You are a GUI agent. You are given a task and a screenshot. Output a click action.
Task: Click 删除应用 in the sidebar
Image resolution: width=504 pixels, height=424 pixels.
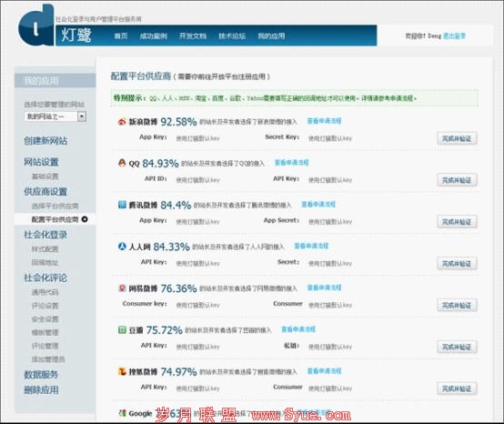point(41,390)
